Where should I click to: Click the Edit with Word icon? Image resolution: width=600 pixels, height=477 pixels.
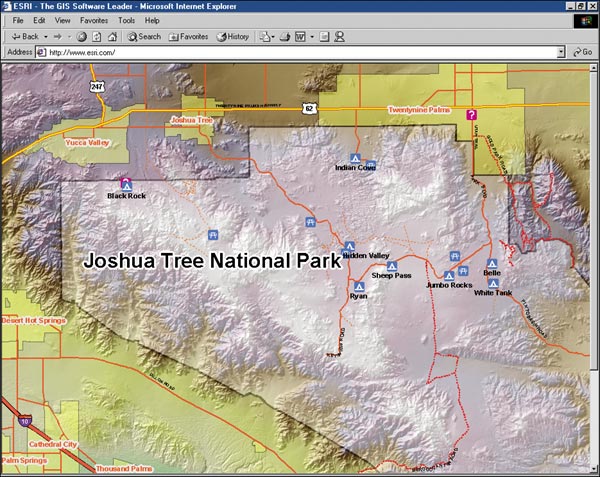click(300, 37)
